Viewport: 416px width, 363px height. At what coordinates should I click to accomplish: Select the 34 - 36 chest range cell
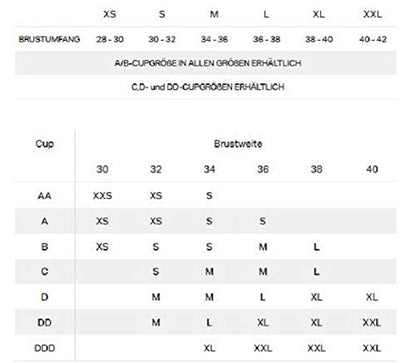point(214,39)
